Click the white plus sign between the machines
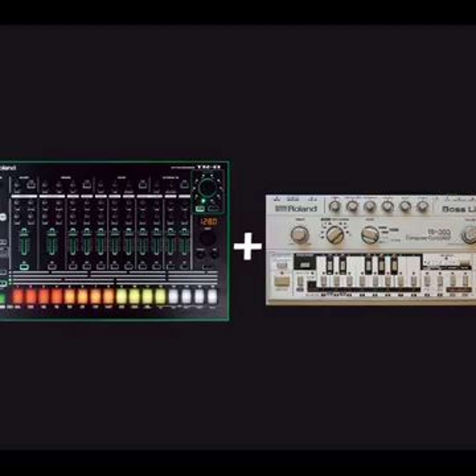The height and width of the screenshot is (476, 476). pos(248,246)
